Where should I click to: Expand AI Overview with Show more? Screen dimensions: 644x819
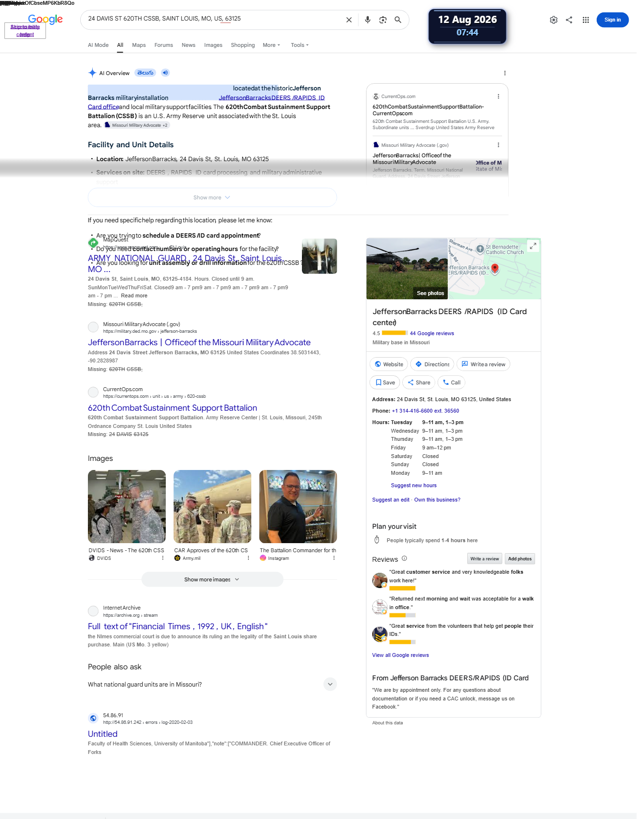212,197
